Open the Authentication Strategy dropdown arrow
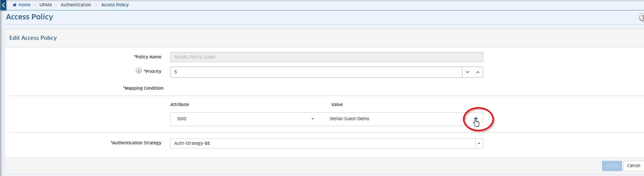 (479, 144)
